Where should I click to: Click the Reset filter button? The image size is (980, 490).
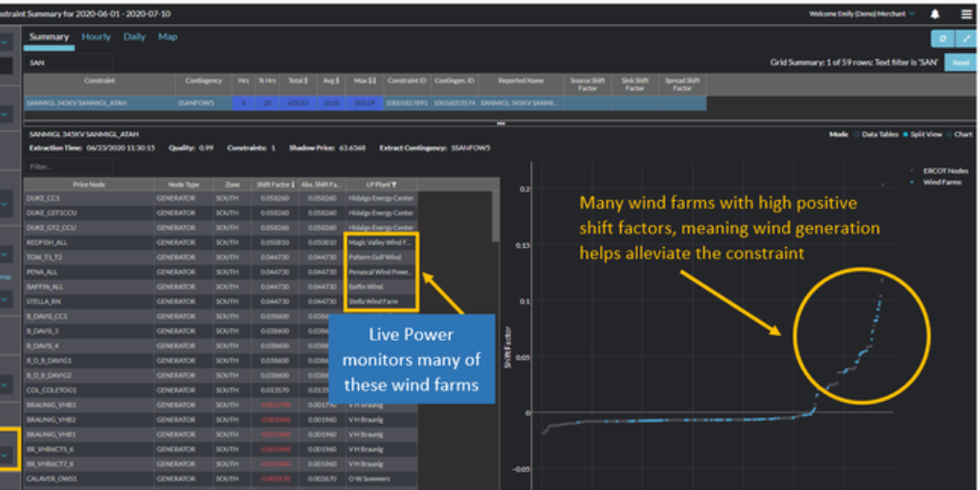point(960,62)
